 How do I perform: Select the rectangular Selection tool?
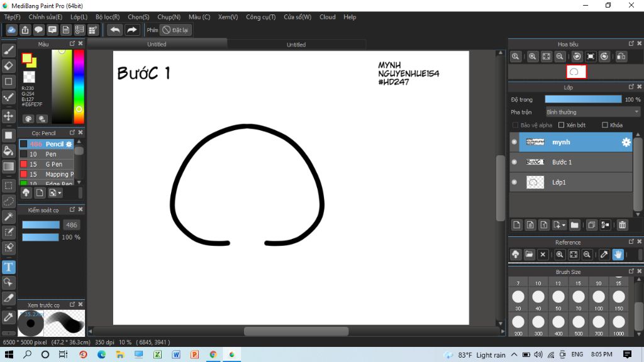pos(9,185)
